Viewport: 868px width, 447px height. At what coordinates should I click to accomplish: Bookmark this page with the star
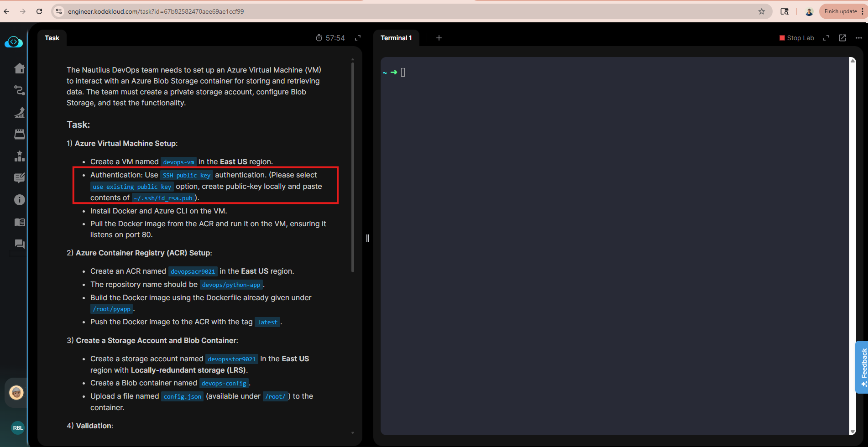[762, 11]
